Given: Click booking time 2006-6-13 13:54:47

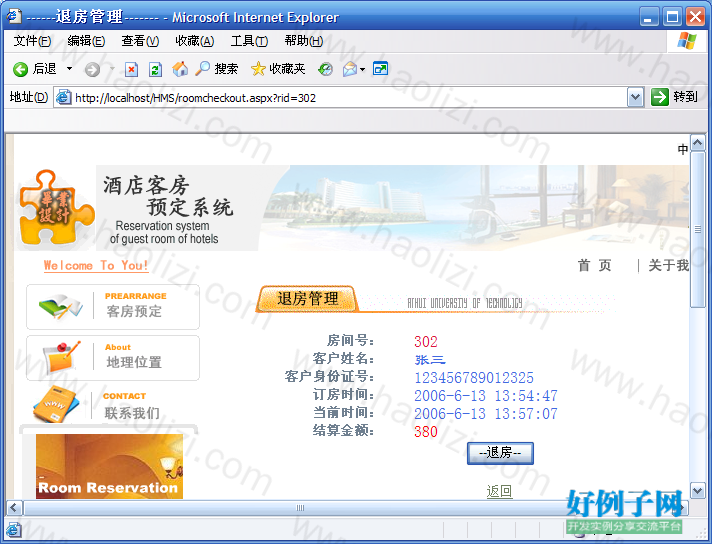Looking at the screenshot, I should (x=485, y=396).
